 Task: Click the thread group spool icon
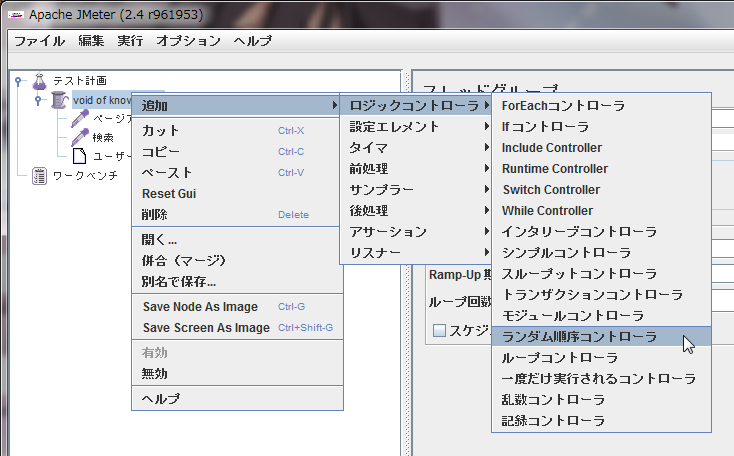pyautogui.click(x=59, y=100)
